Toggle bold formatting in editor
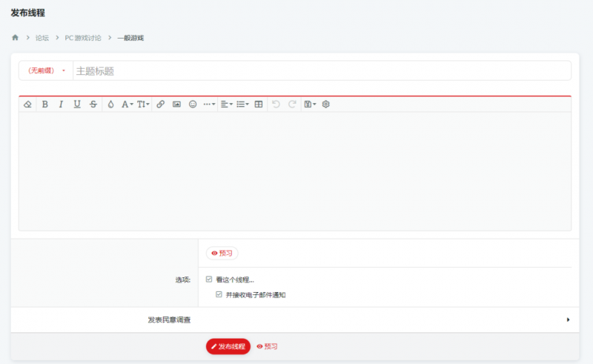 44,105
